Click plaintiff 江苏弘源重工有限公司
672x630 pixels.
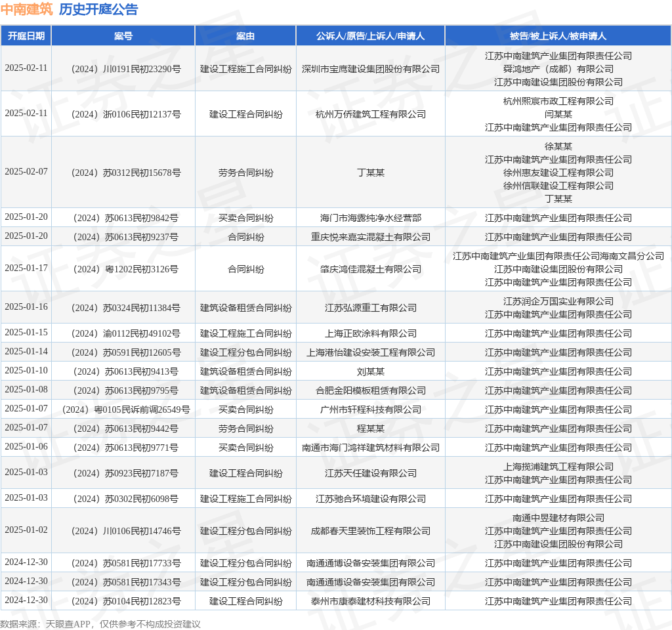point(371,308)
